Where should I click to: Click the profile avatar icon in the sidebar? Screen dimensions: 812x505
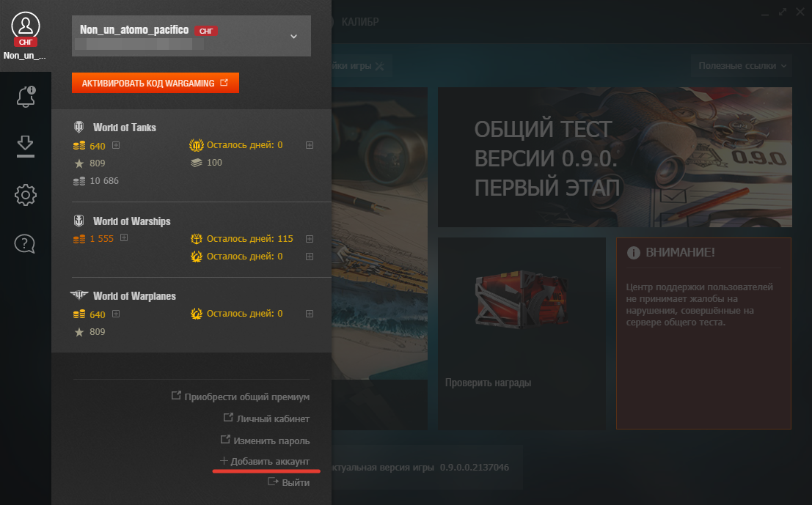tap(26, 25)
